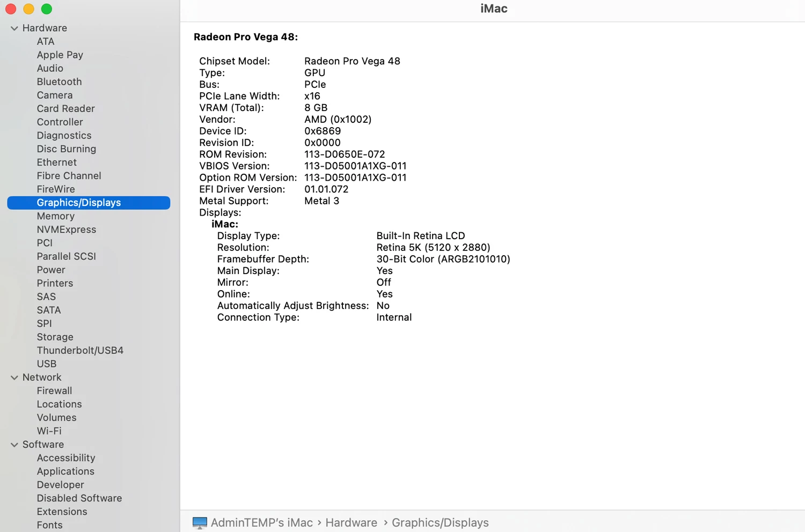
Task: Click AdminTEMP's iMac in path bar
Action: click(262, 523)
